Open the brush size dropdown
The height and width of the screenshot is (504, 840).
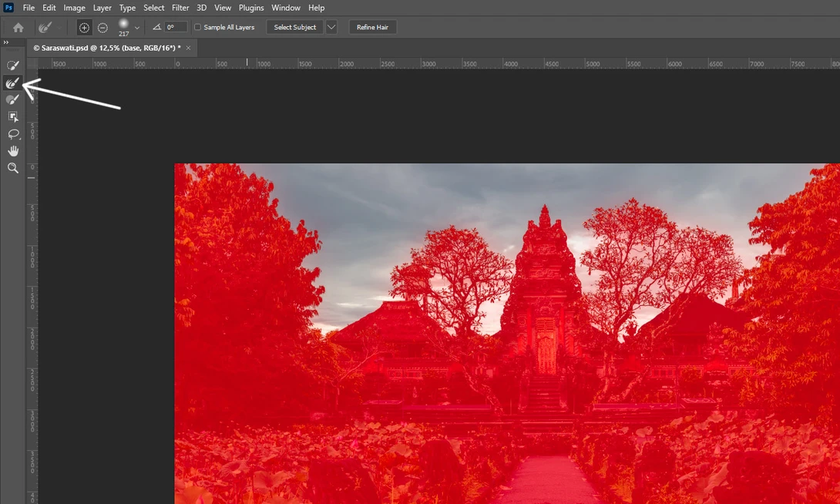point(136,27)
